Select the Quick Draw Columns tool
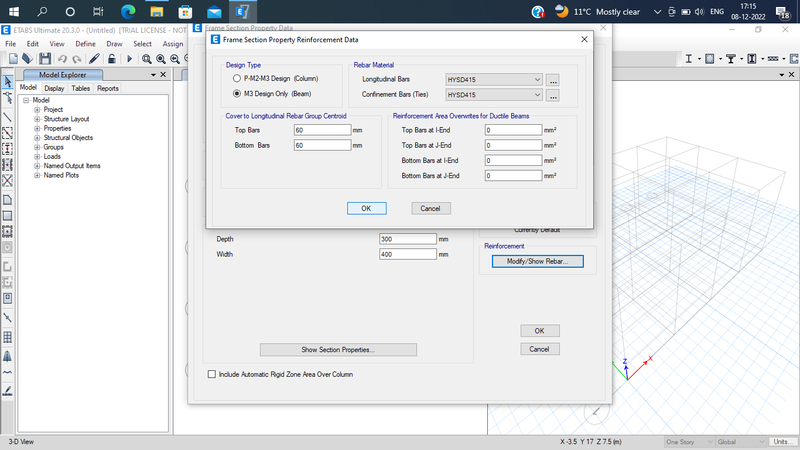Image resolution: width=800 pixels, height=450 pixels. (x=8, y=149)
